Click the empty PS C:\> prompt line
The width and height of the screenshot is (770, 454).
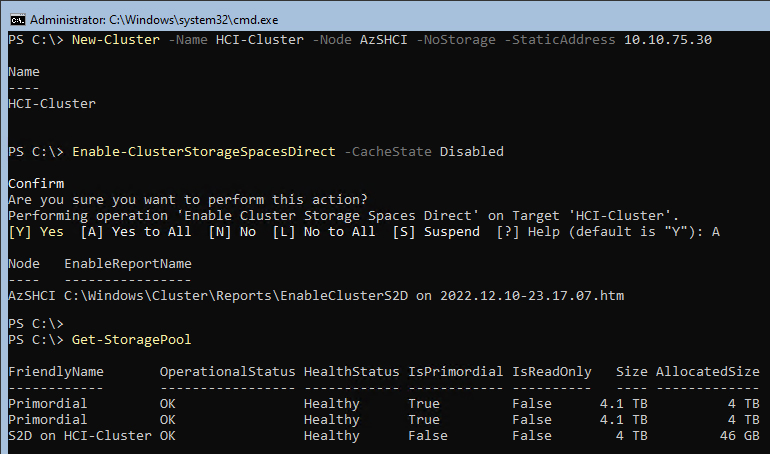tap(36, 324)
